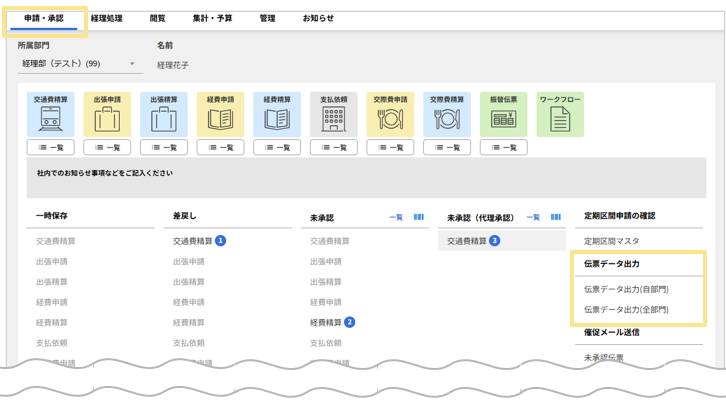The image size is (726, 406).
Task: Open the yellow 出張申請 suitcase icon
Action: [x=107, y=115]
